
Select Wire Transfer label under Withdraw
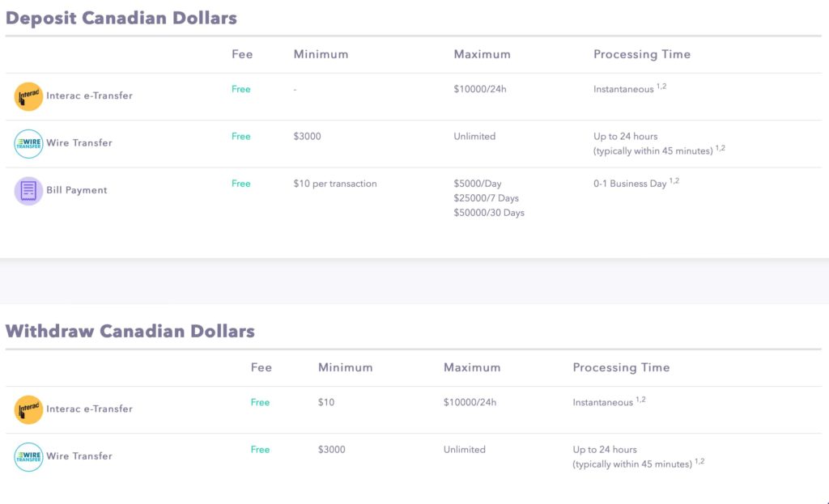click(79, 456)
